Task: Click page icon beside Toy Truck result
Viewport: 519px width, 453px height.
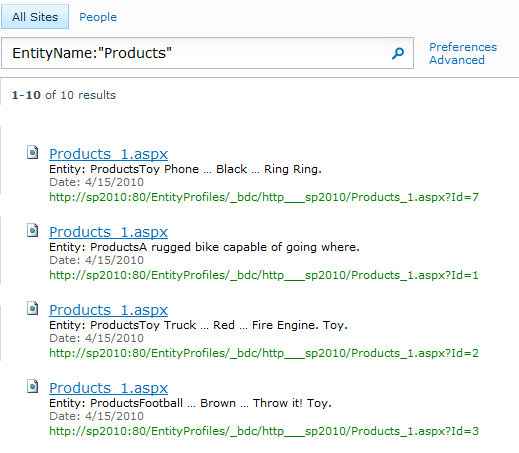Action: coord(33,308)
